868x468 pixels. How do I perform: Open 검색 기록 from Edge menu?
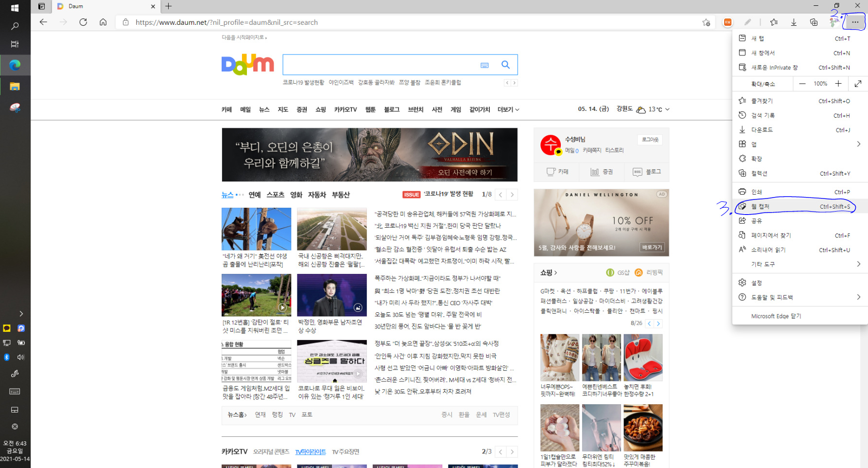(799, 115)
